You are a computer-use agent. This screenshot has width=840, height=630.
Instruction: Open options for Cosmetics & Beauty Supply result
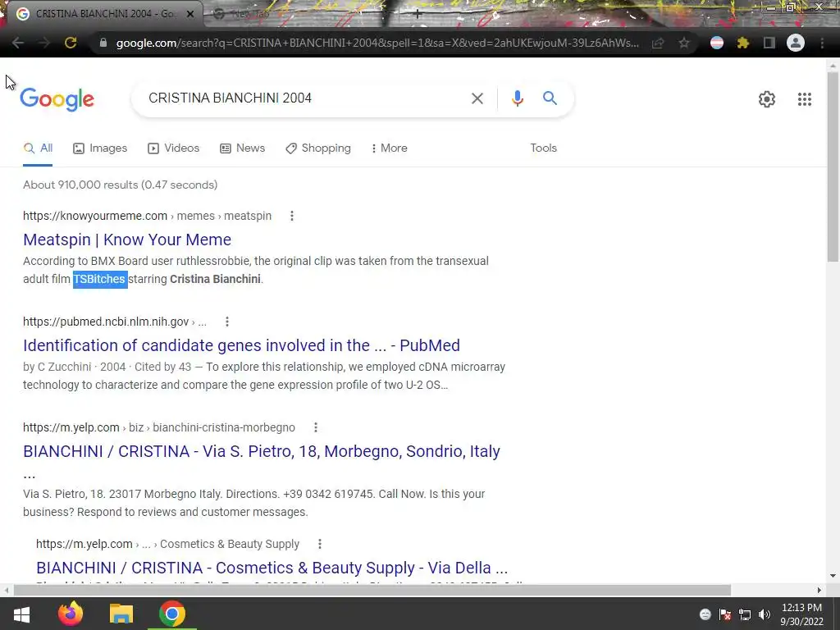click(x=320, y=545)
